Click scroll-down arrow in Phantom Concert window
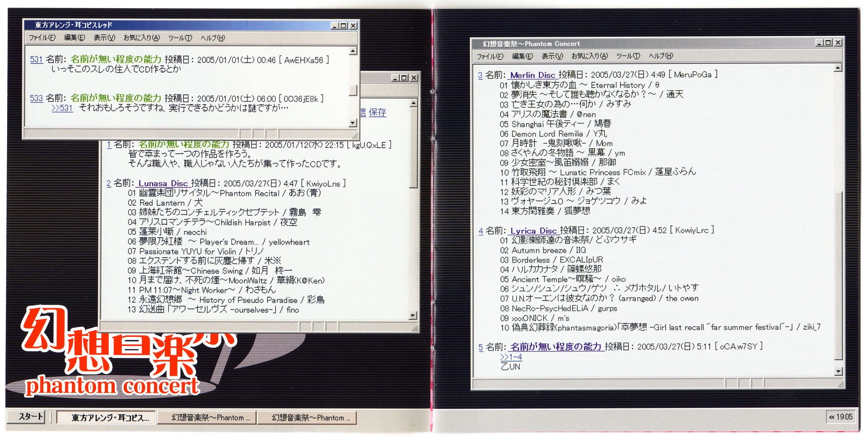Viewport: 868px width, 442px height. pyautogui.click(x=837, y=371)
